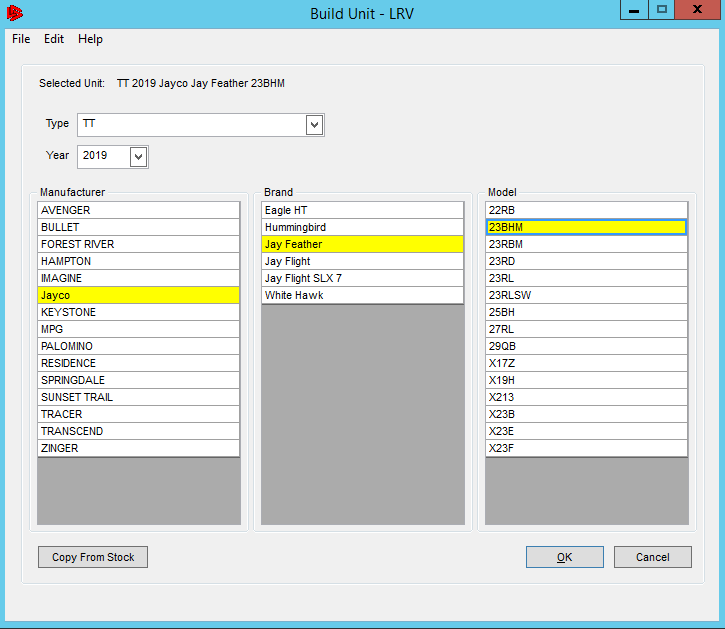Viewport: 725px width, 629px height.
Task: Click the Cancel button
Action: pyautogui.click(x=652, y=557)
